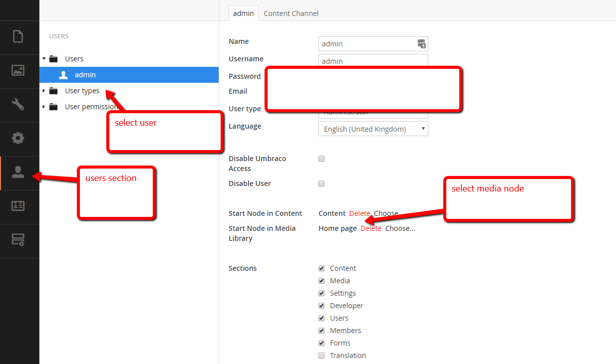This screenshot has width=616, height=364.
Task: Open the Content section icon in sidebar
Action: click(18, 37)
